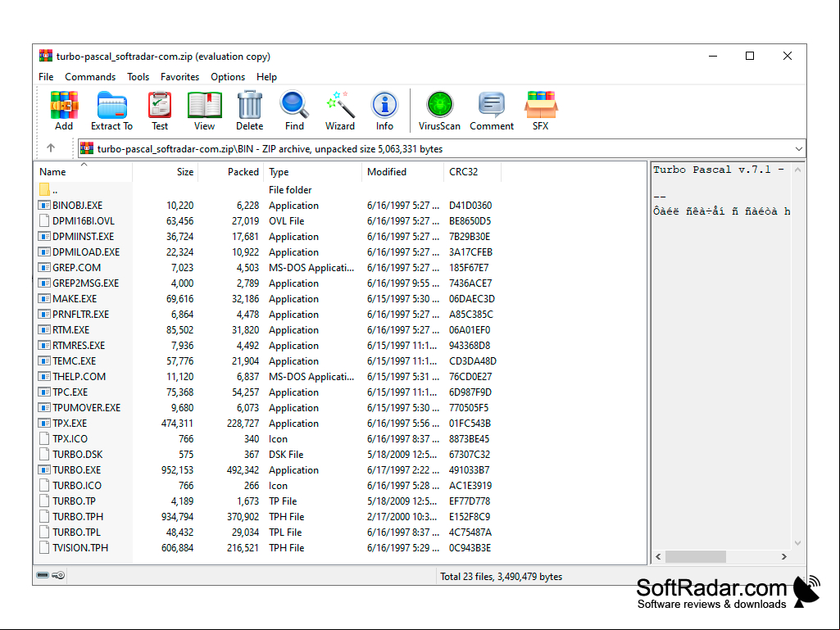Select the TPC.EXE file name

click(70, 392)
